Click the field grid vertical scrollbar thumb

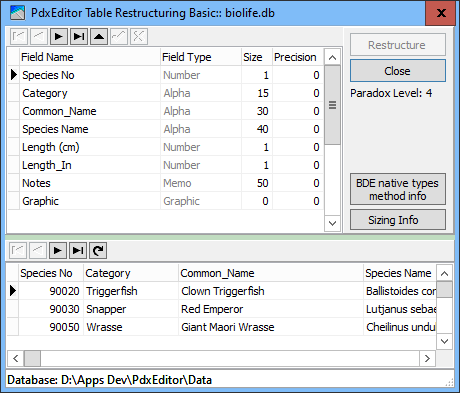pyautogui.click(x=332, y=105)
